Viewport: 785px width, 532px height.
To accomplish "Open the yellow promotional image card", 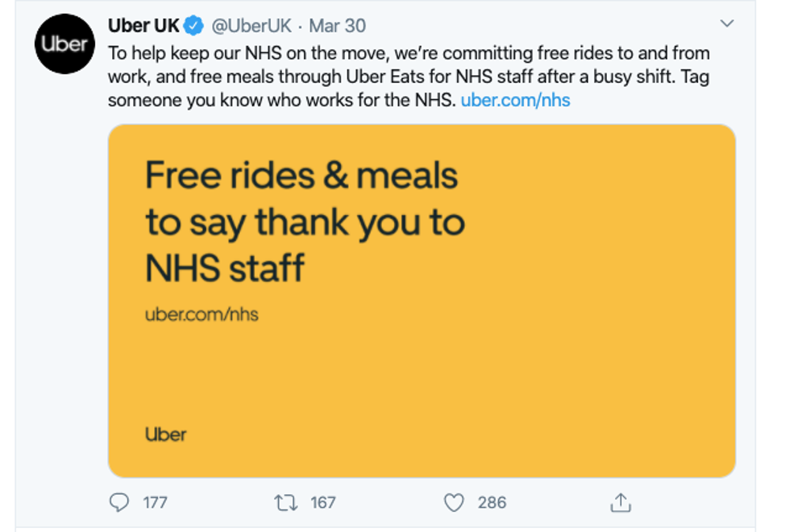I will point(422,301).
